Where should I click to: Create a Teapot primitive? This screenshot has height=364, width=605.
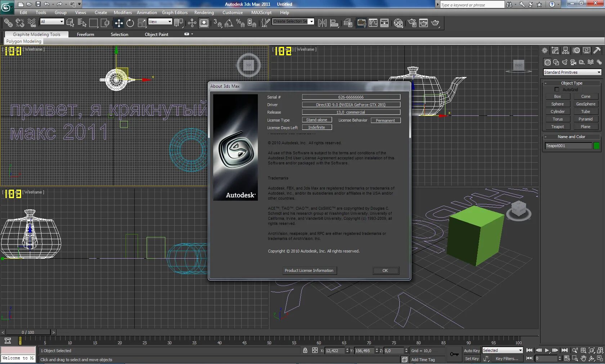pos(557,127)
